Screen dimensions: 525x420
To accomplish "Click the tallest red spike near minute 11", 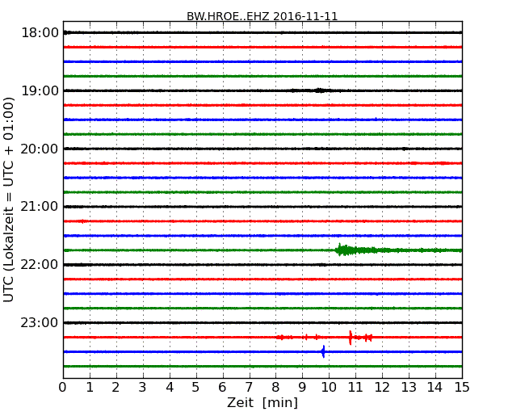I will [x=351, y=338].
